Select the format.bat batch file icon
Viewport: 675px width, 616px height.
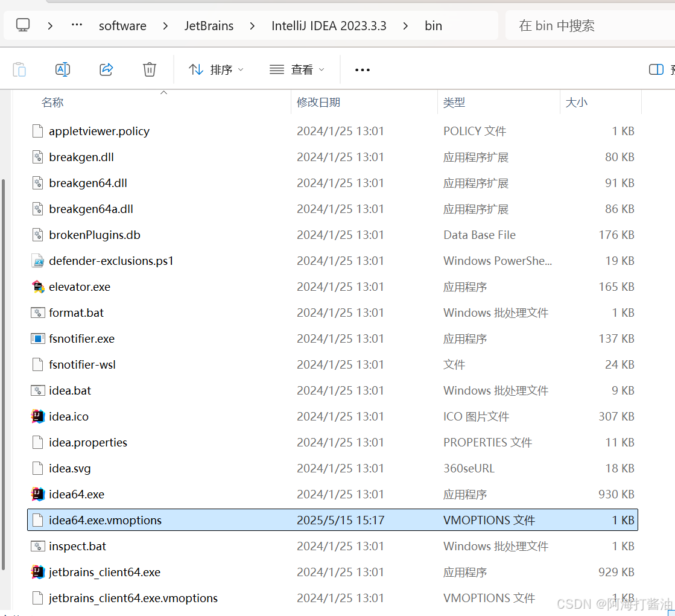point(38,313)
